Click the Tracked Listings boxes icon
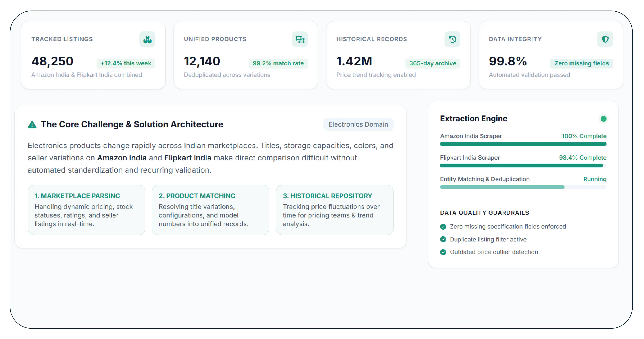Image resolution: width=644 pixels, height=339 pixels. [x=147, y=39]
